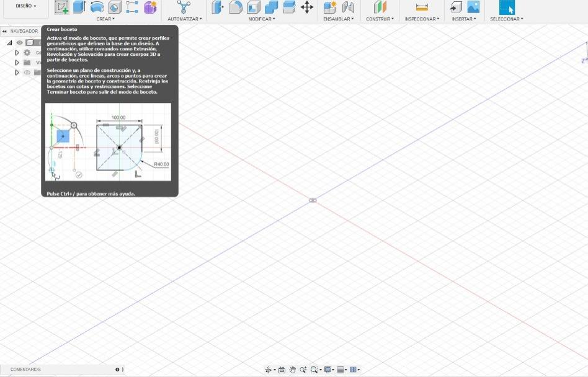Open the Diseño workspace dropdown

pos(26,6)
